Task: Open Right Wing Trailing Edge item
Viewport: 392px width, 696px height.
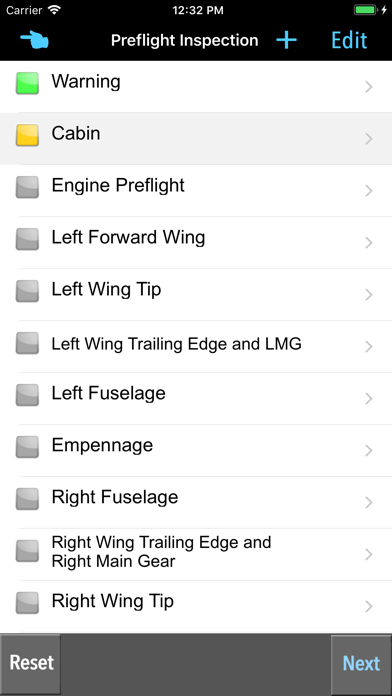Action: click(196, 554)
